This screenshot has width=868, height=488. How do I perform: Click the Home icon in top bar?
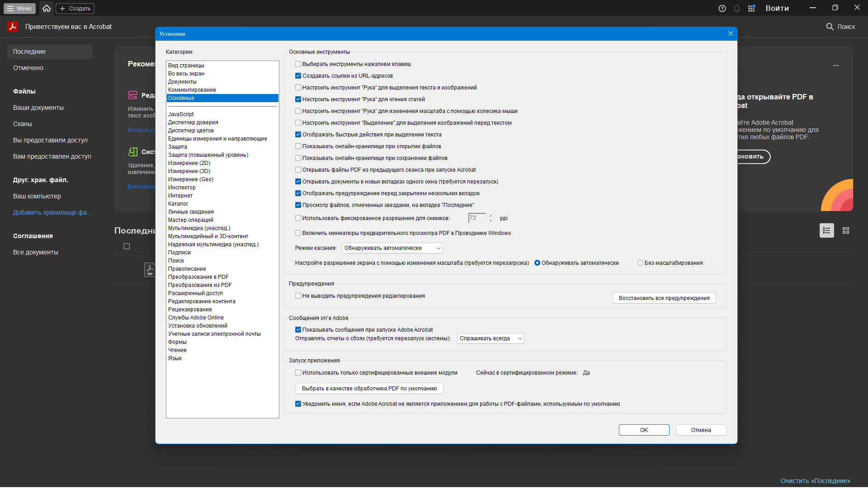pyautogui.click(x=47, y=8)
